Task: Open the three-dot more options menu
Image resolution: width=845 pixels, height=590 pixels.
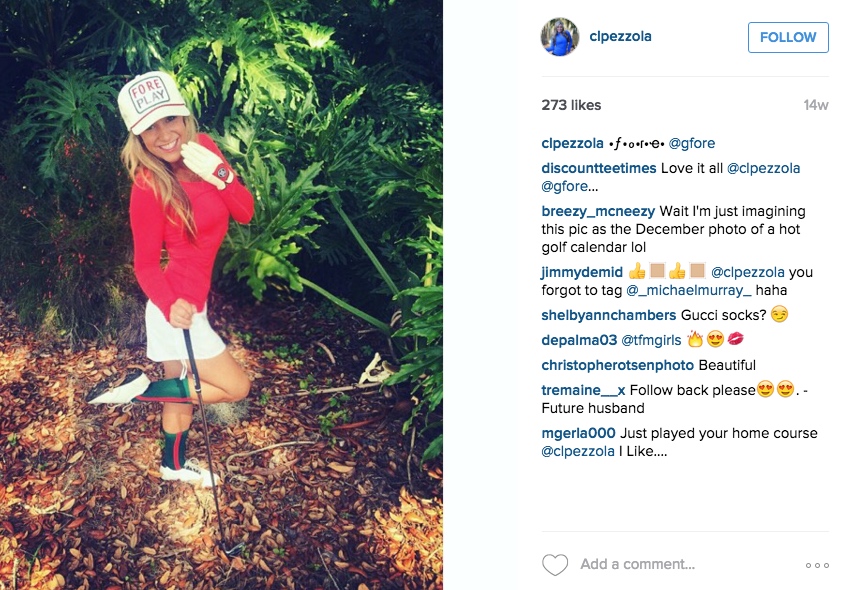Action: click(x=817, y=565)
